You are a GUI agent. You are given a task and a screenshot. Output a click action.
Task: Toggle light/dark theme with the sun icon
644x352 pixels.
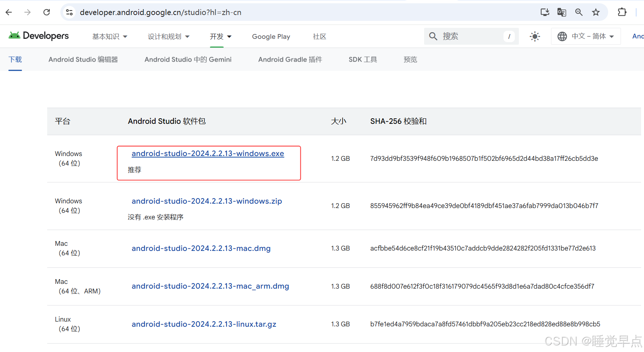click(535, 36)
